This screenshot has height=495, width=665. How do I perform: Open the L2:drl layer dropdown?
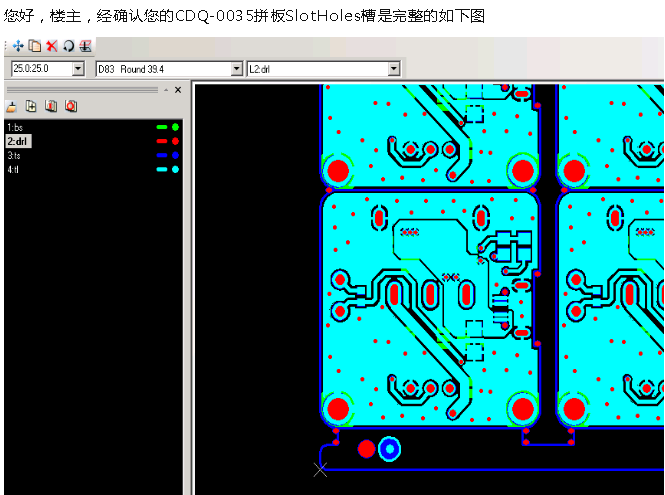[x=393, y=69]
